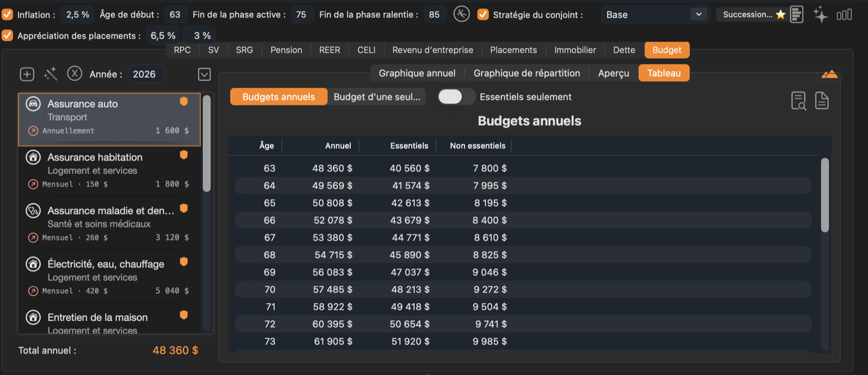
Task: Click the add budget item plus icon
Action: (27, 74)
